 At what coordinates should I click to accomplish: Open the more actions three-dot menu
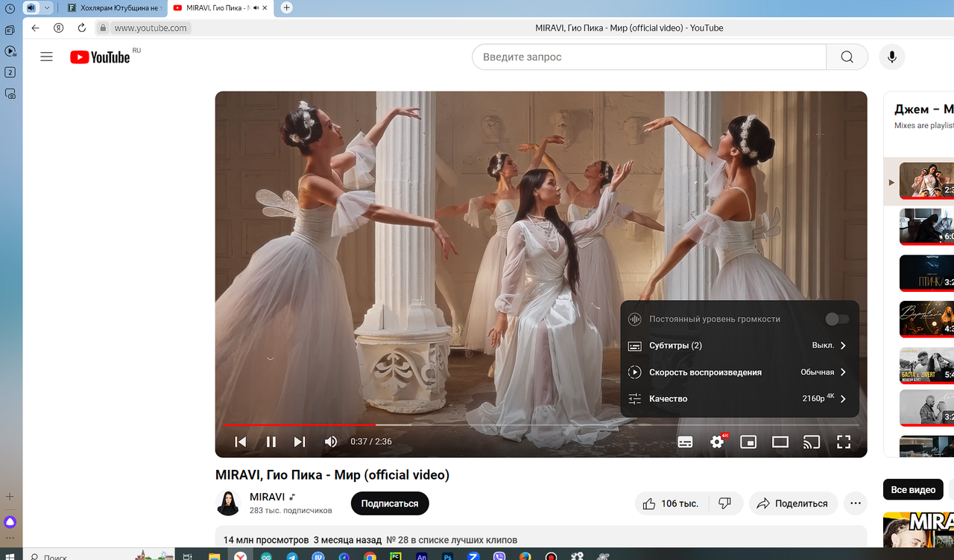(x=856, y=503)
